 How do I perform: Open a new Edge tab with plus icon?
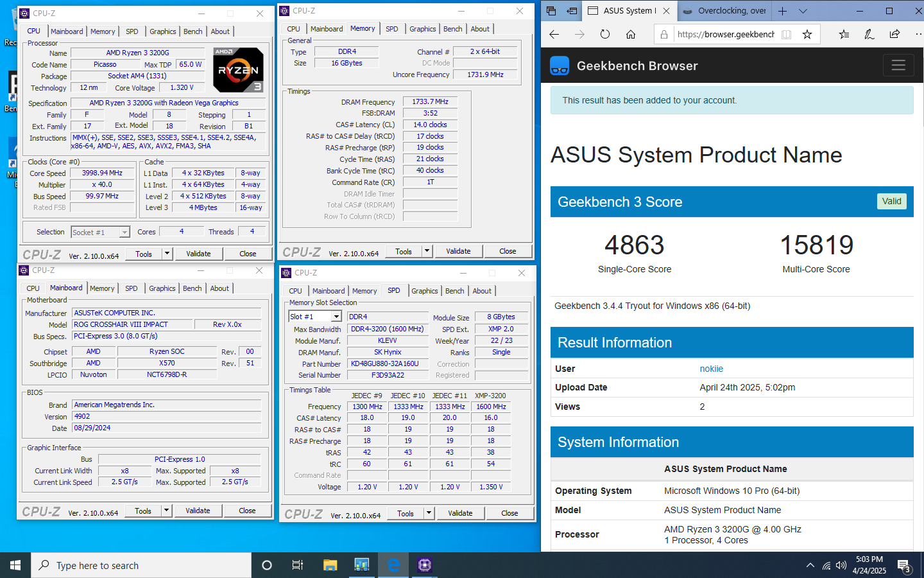(x=782, y=11)
